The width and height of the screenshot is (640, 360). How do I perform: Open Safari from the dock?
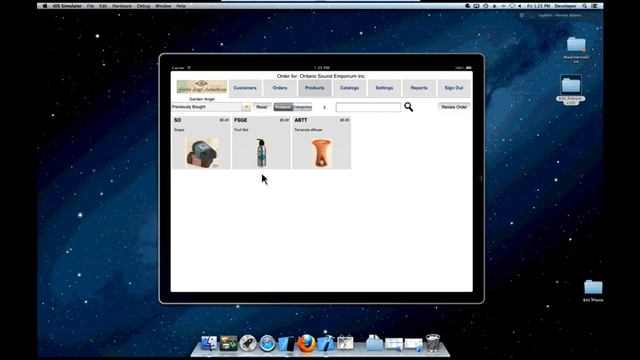(x=267, y=343)
